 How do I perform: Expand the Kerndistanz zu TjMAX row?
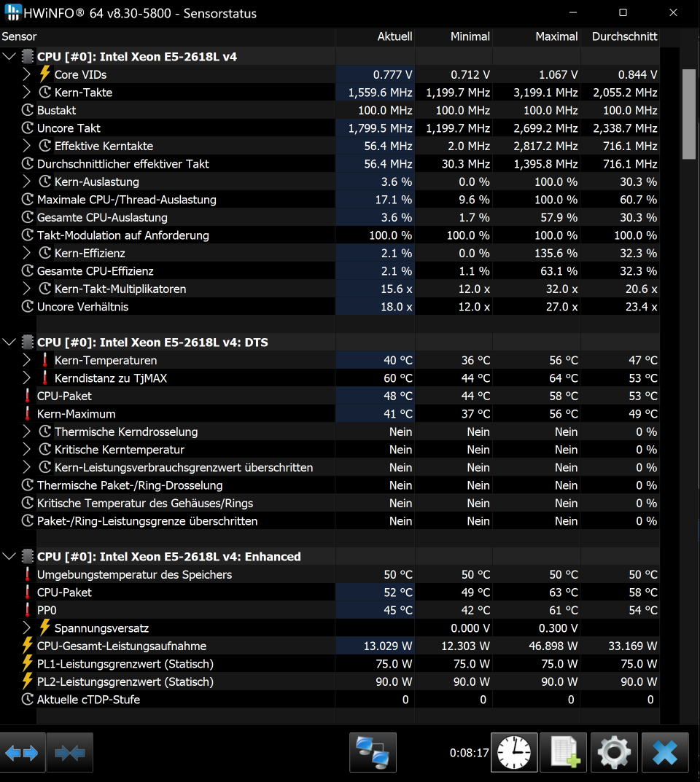26,378
